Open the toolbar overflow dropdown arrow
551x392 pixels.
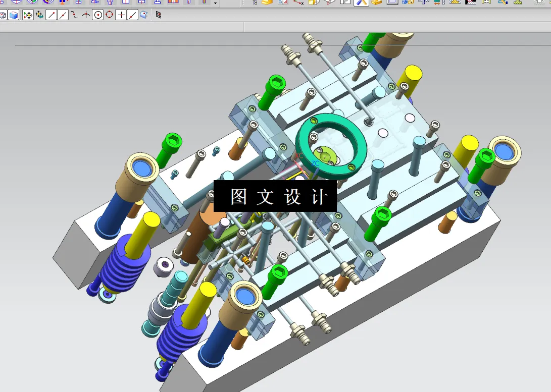point(214,4)
